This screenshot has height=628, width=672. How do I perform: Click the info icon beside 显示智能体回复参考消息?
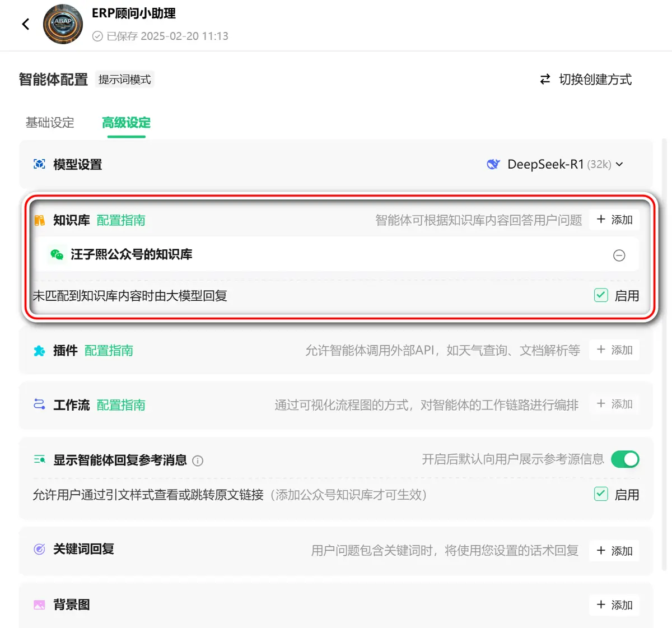[x=198, y=460]
